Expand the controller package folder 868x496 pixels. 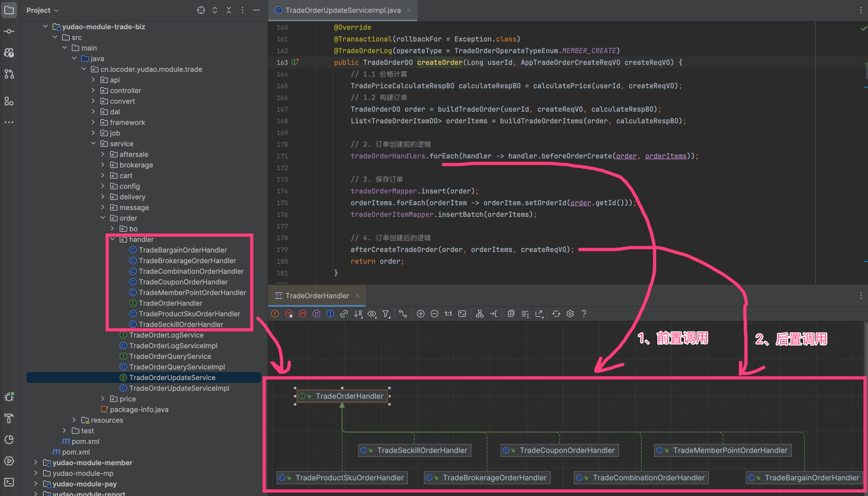click(93, 90)
